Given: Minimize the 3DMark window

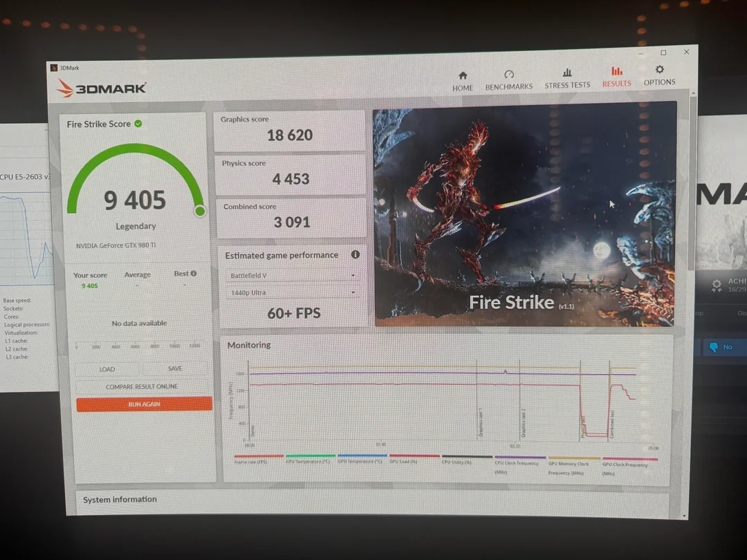Looking at the screenshot, I should point(640,54).
